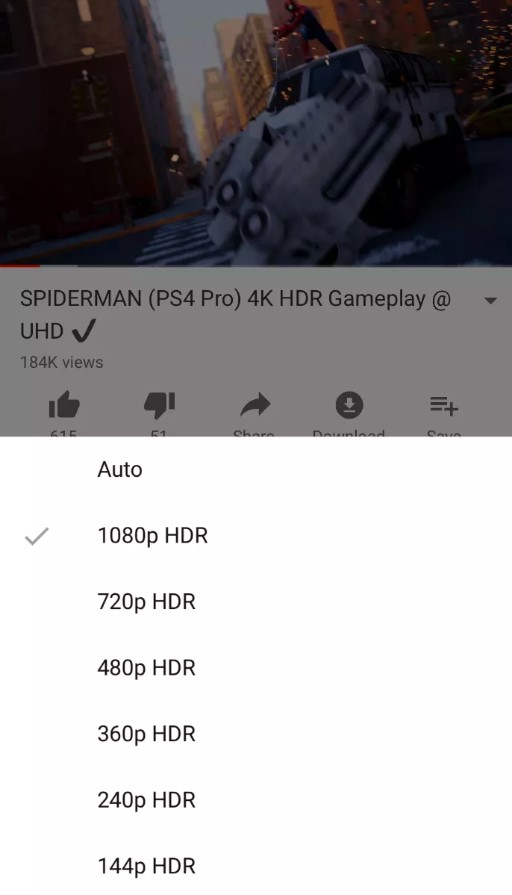Set playback quality to 240p HDR
Image resolution: width=512 pixels, height=895 pixels.
click(256, 800)
